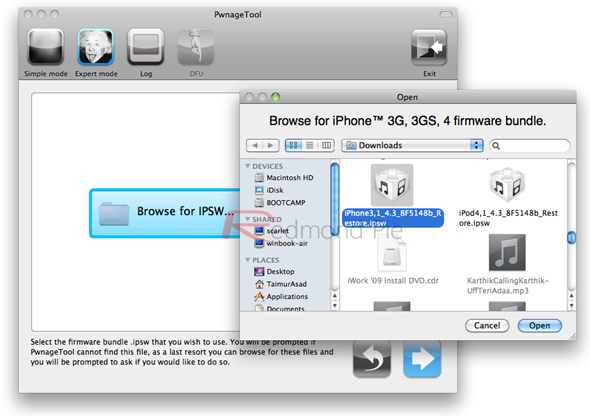
Task: Proceed with the blue next arrow
Action: [x=422, y=359]
